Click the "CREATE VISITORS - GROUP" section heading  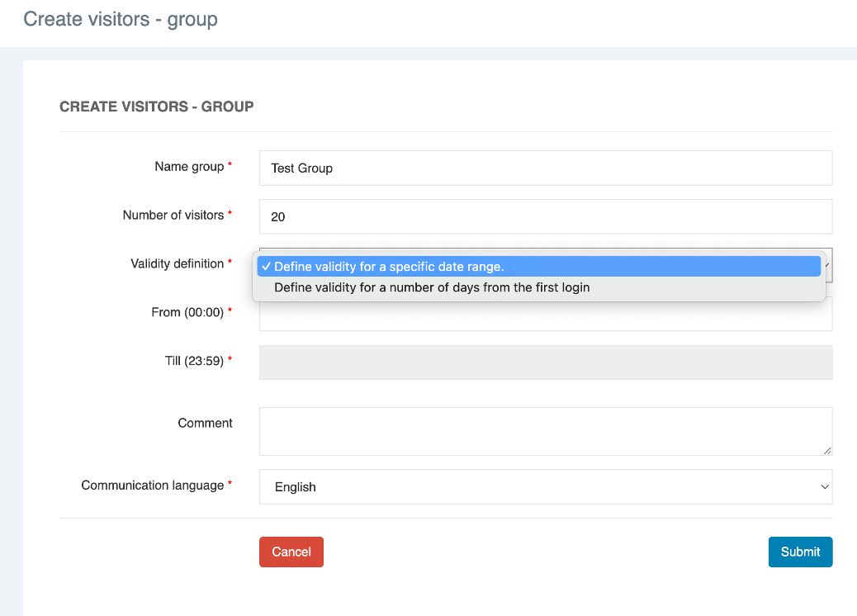click(156, 107)
